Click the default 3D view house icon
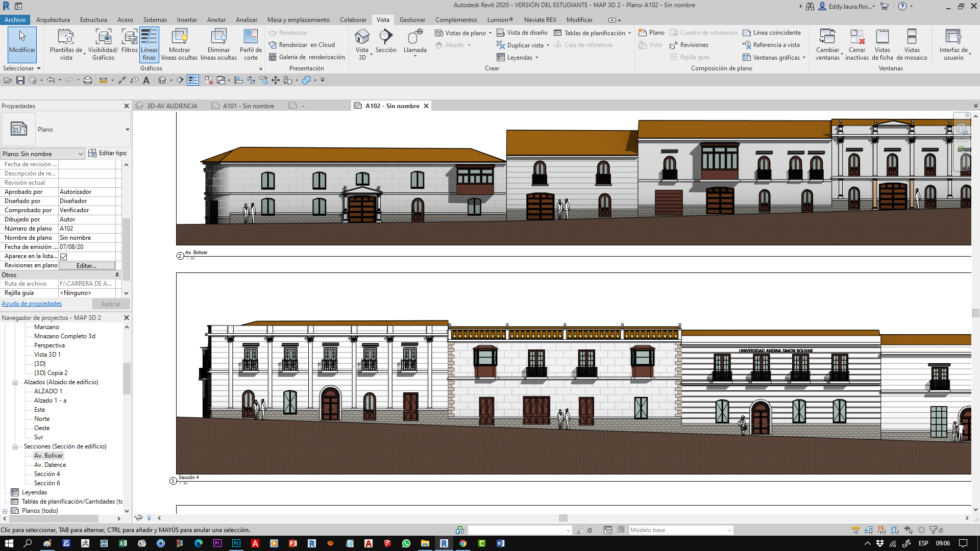The width and height of the screenshot is (980, 551). point(162,80)
